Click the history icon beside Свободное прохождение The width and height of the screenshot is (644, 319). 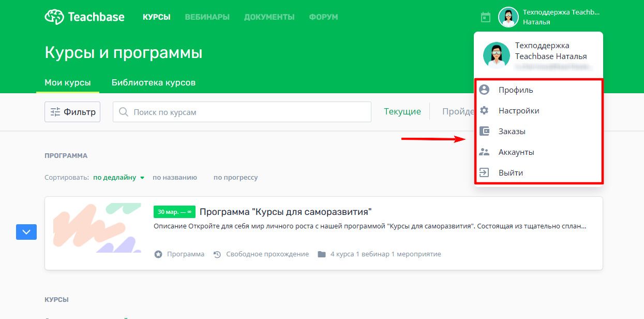[217, 254]
